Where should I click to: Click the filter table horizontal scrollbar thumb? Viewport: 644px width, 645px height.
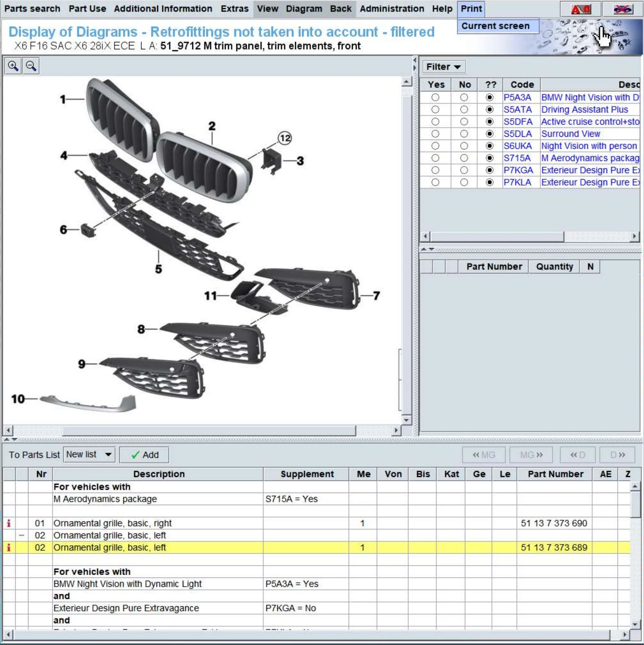[497, 236]
